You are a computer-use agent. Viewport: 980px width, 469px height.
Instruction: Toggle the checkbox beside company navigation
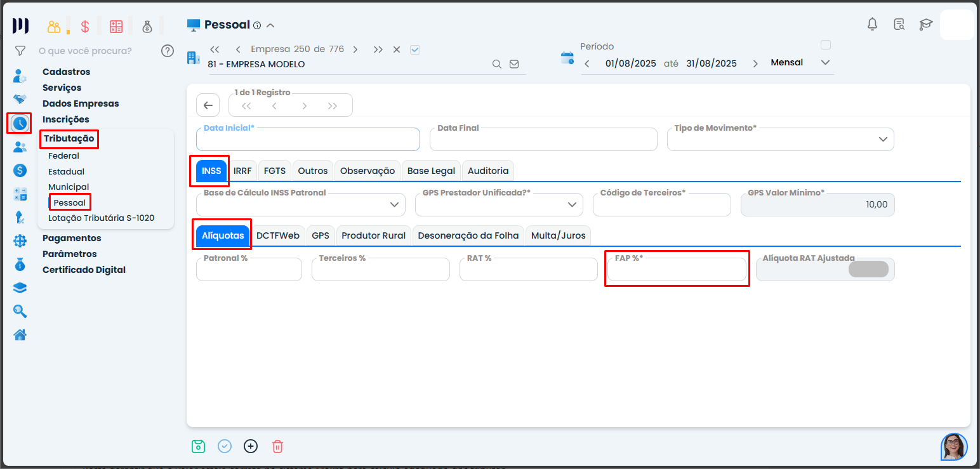tap(415, 50)
